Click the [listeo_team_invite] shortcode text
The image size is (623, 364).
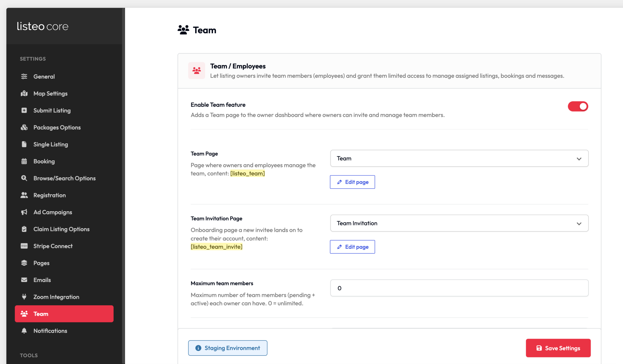[x=216, y=246]
